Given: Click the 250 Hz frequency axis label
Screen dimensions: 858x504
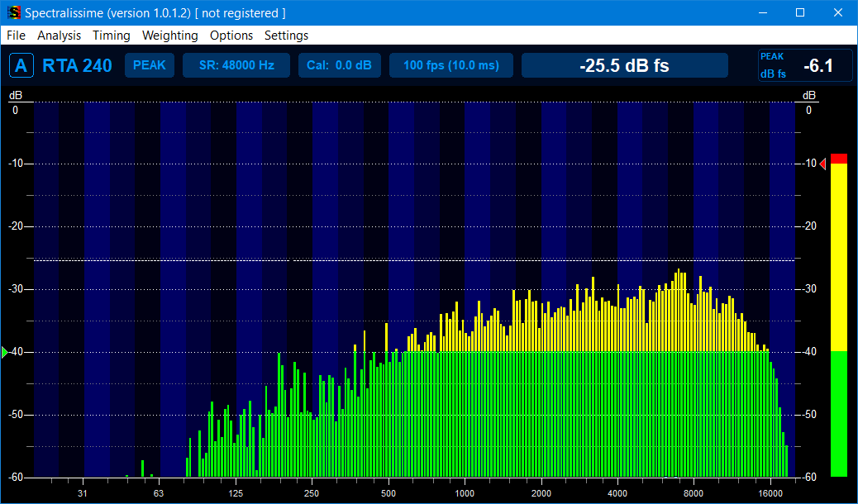Looking at the screenshot, I should [312, 493].
